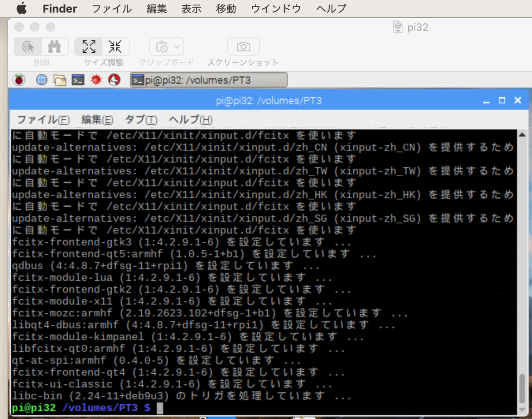Launch the web browser from the Pi taskbar
Image resolution: width=532 pixels, height=419 pixels.
(42, 80)
